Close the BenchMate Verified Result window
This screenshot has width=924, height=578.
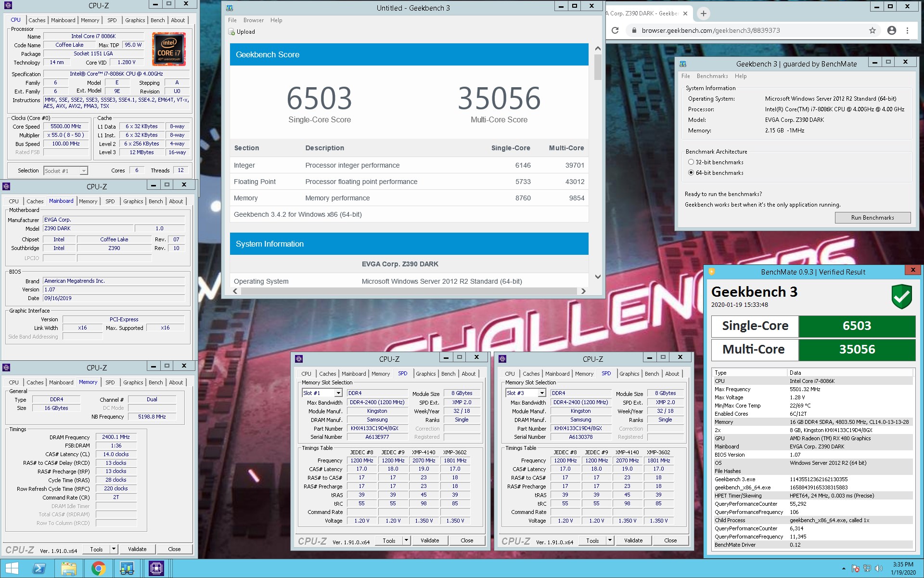(912, 270)
